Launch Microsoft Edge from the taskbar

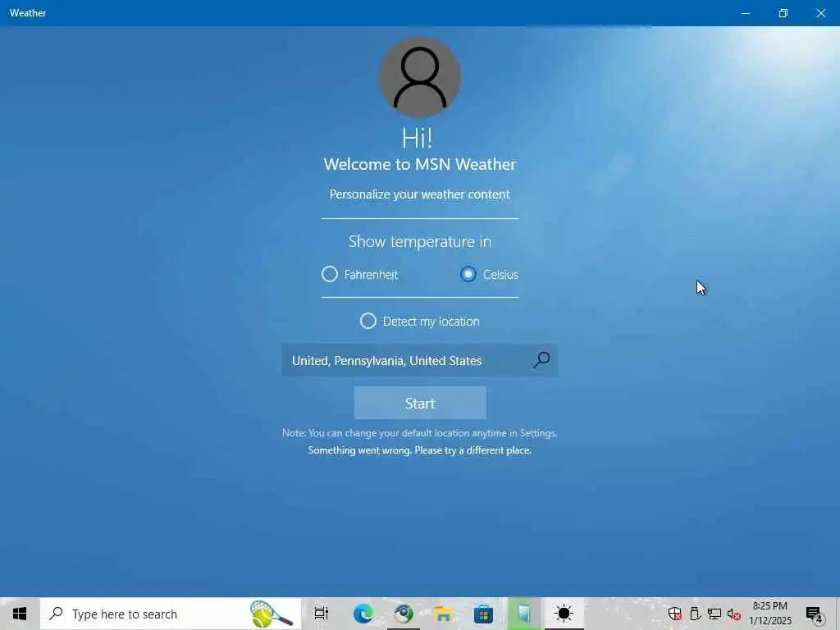[363, 614]
